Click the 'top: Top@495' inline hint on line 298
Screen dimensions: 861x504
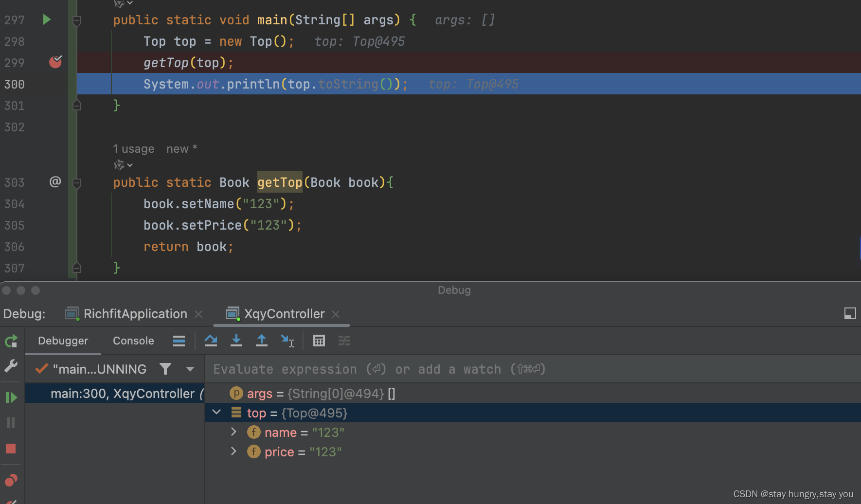(359, 41)
